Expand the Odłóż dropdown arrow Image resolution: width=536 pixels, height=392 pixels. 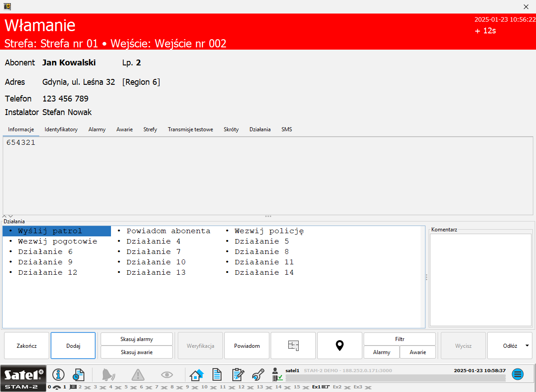tap(527, 346)
